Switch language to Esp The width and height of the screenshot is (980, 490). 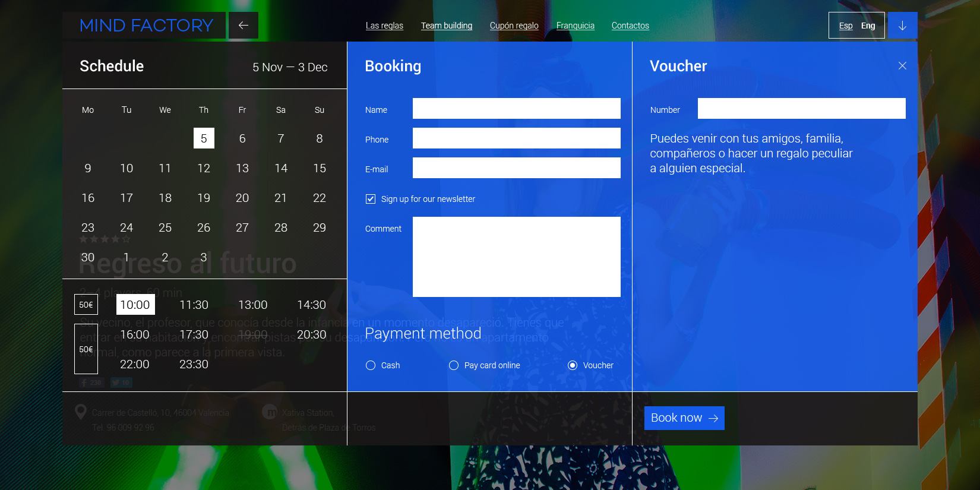[x=846, y=26]
